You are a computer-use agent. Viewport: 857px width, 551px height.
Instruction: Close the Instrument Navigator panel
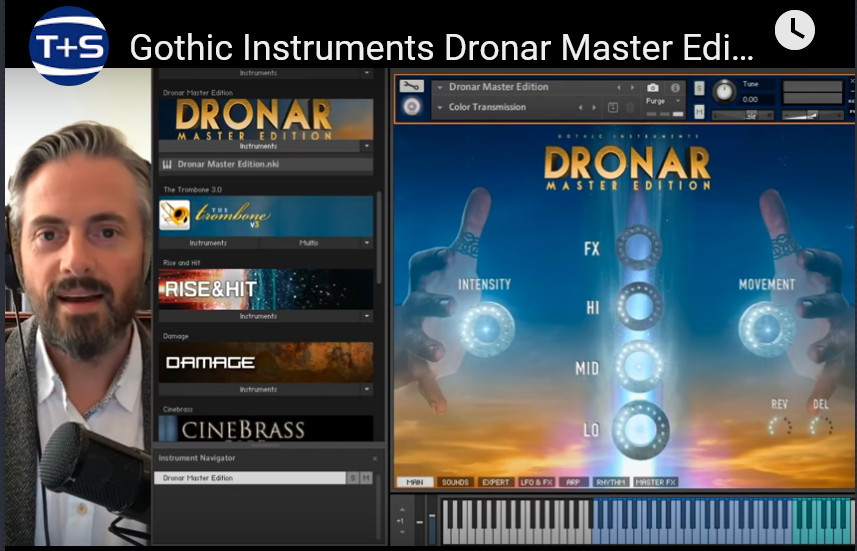375,459
